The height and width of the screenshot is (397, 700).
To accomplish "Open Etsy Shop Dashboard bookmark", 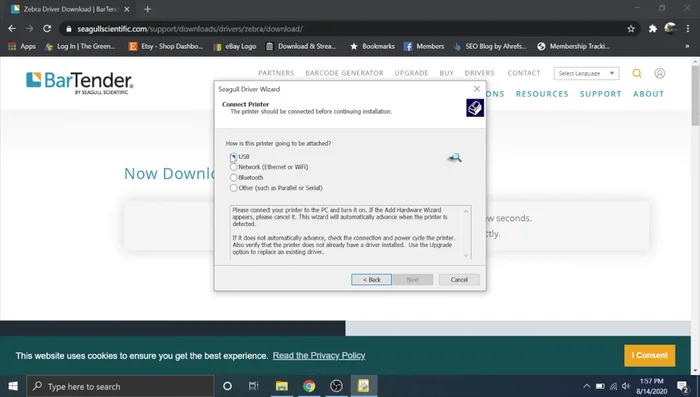I will click(166, 46).
